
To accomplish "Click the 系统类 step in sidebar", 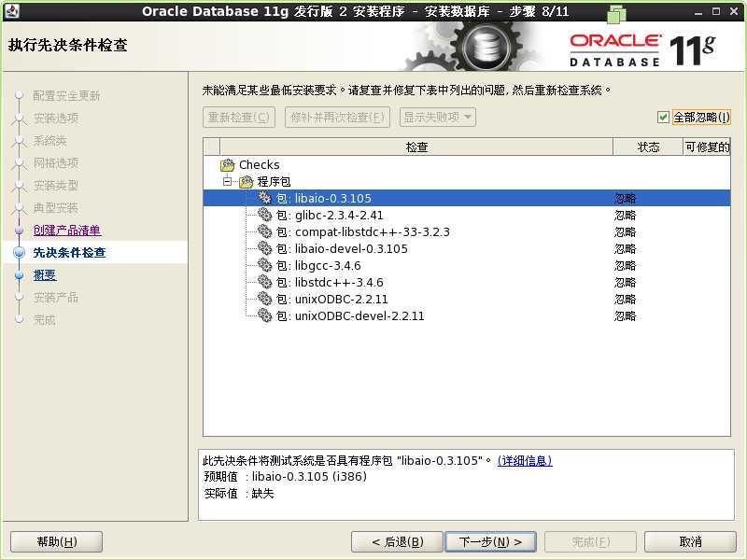I will 50,141.
